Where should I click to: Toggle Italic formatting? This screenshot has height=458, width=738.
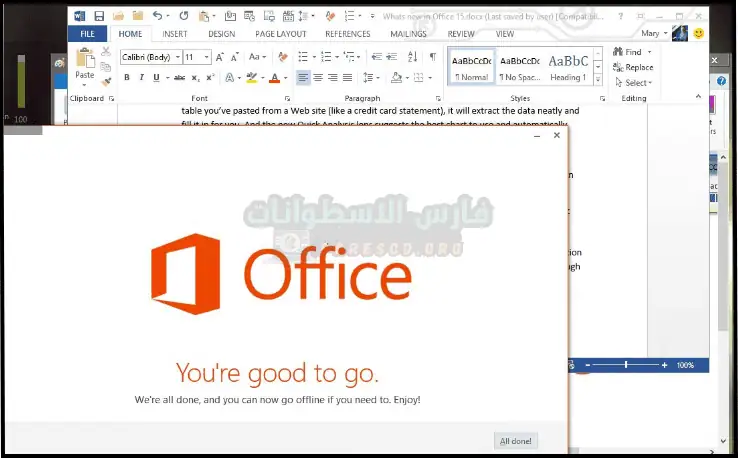143,78
